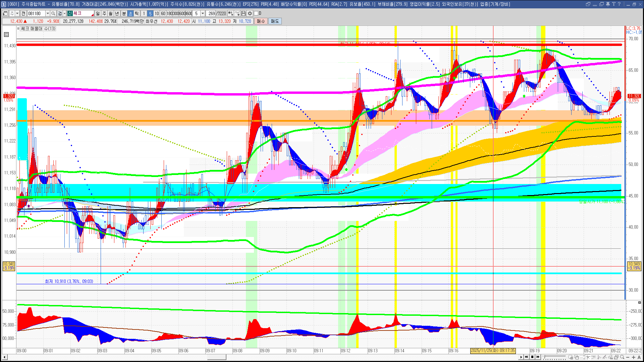644x362 pixels.
Task: Click the bottom magnifier zoom icon
Action: pos(622,357)
